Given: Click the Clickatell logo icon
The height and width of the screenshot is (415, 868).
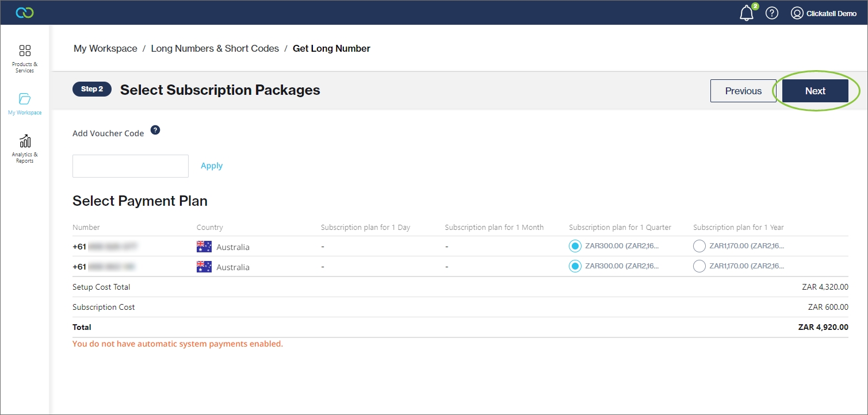Looking at the screenshot, I should click(25, 13).
